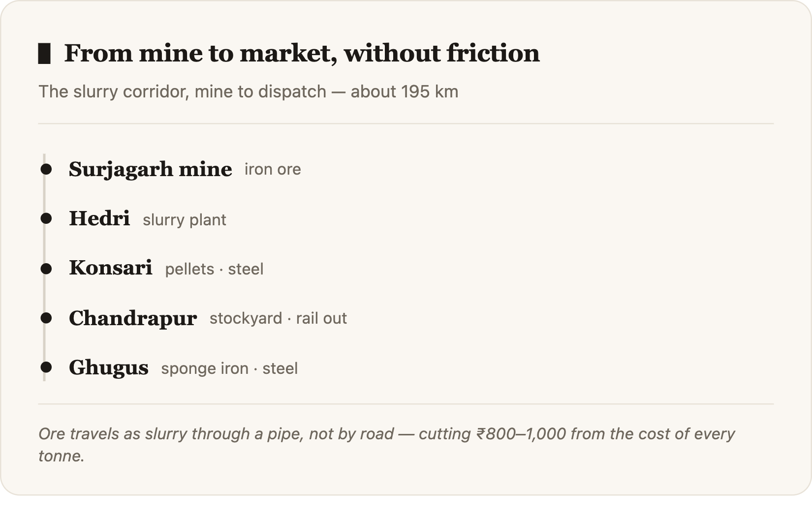Select the bullet dot for Hedri
812x518 pixels.
pyautogui.click(x=46, y=218)
